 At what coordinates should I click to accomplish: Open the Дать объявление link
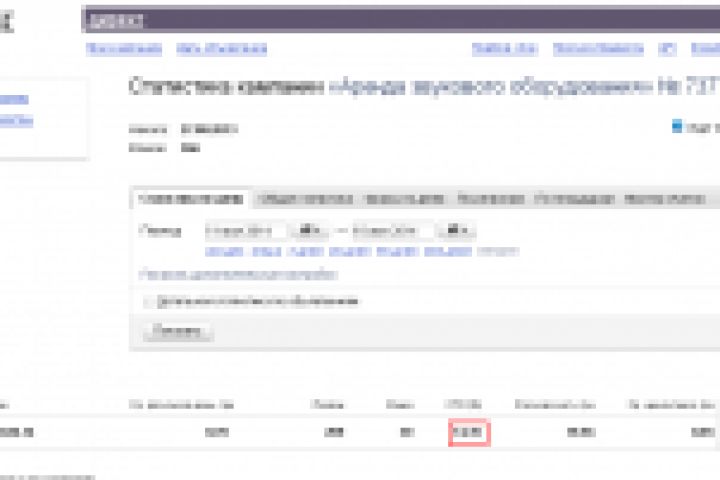(x=222, y=49)
